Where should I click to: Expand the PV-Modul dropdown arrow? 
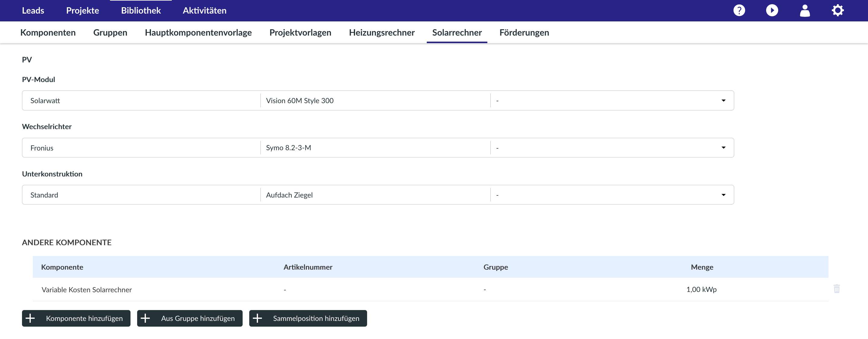click(x=723, y=100)
